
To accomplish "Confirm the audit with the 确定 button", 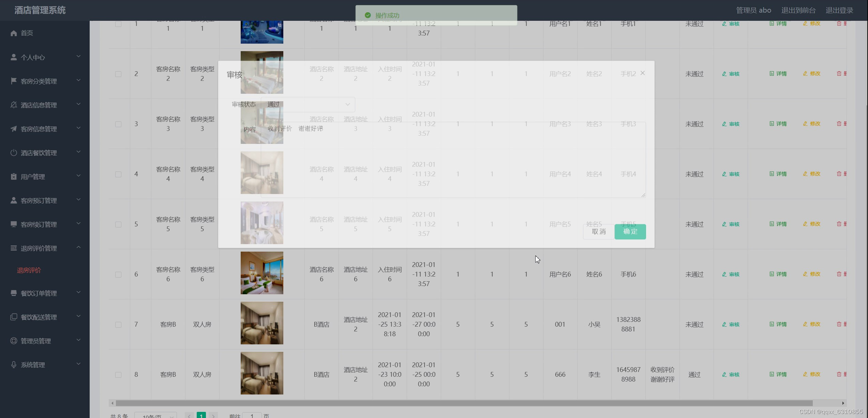I will 630,232.
